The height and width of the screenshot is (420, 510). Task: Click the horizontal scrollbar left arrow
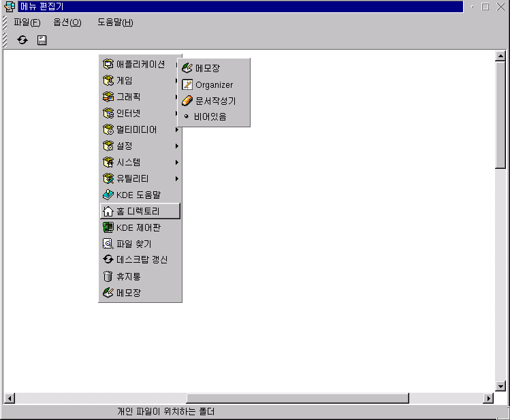pos(10,398)
